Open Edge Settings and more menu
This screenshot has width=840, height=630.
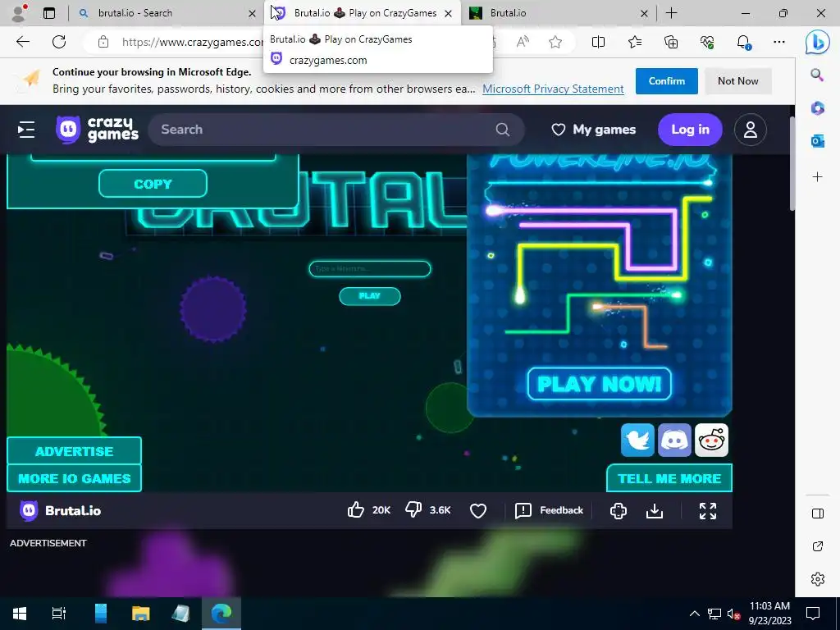779,42
